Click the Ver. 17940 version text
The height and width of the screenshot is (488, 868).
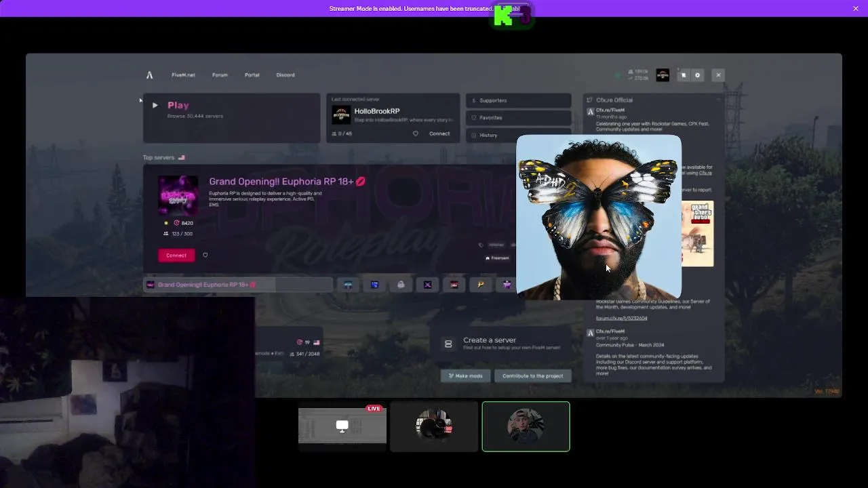(827, 391)
